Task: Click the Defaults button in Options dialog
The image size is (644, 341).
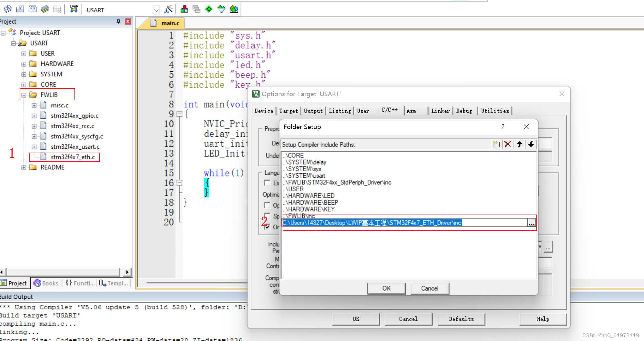Action: (x=461, y=319)
